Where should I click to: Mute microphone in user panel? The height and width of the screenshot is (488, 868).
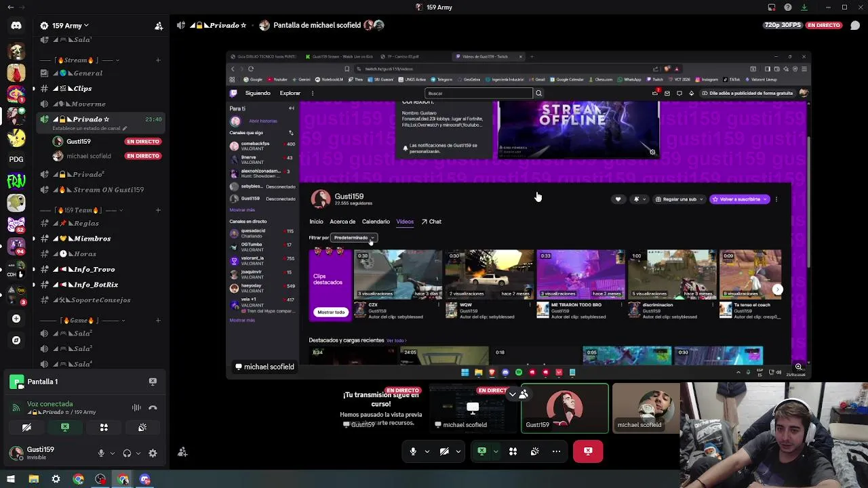pyautogui.click(x=101, y=453)
